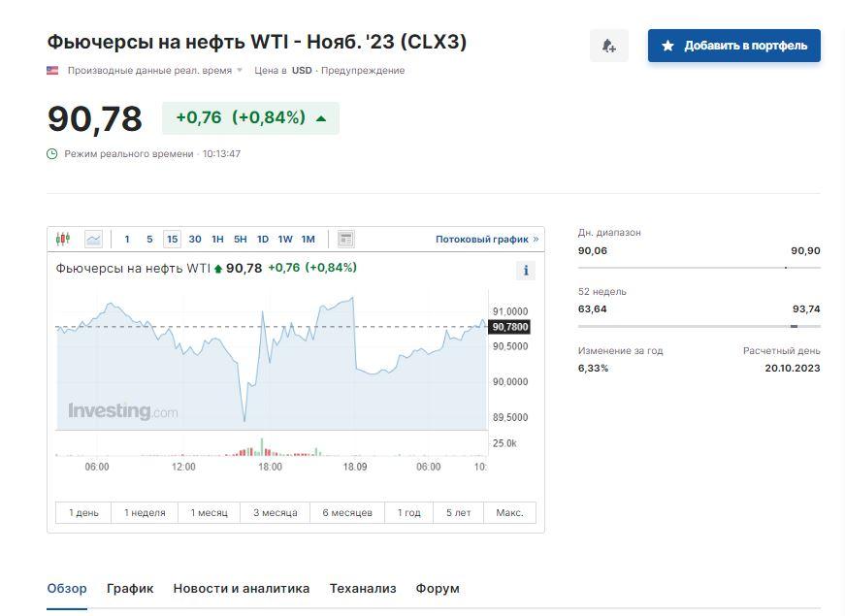Screen dimensions: 845x616
Task: Open the 'Предупреждение' disclaimer link
Action: [x=363, y=70]
